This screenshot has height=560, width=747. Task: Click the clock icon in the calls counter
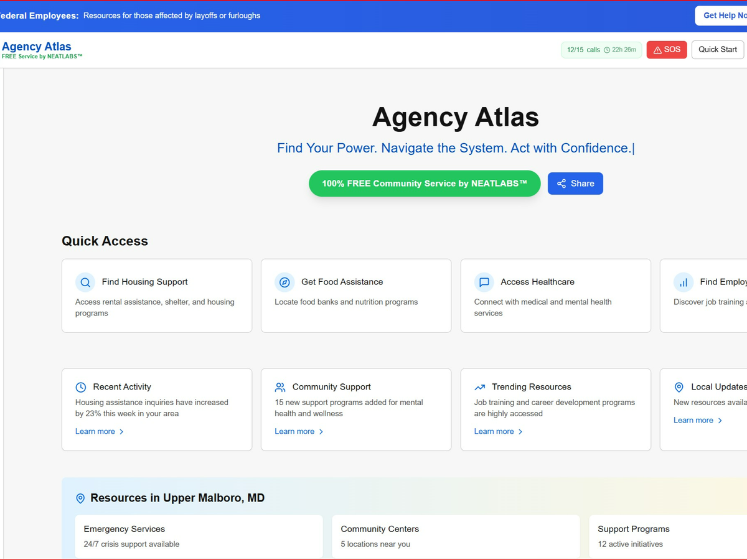coord(607,50)
